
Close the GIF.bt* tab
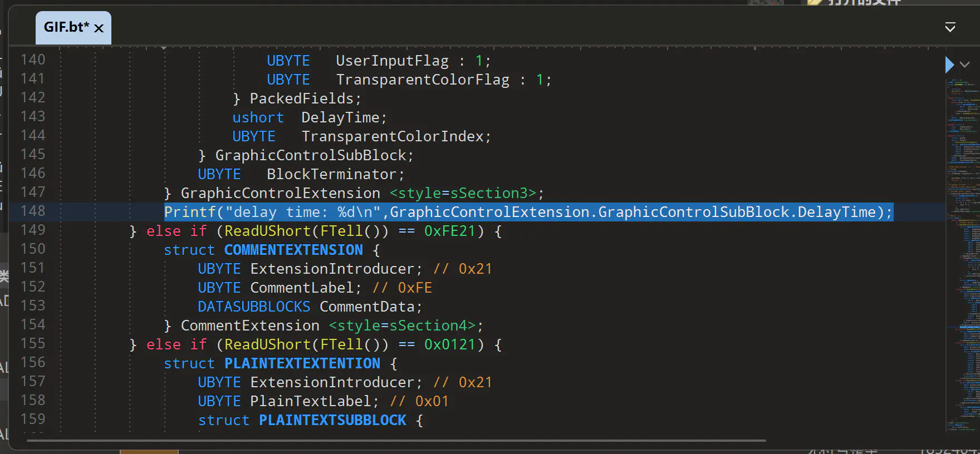coord(99,28)
